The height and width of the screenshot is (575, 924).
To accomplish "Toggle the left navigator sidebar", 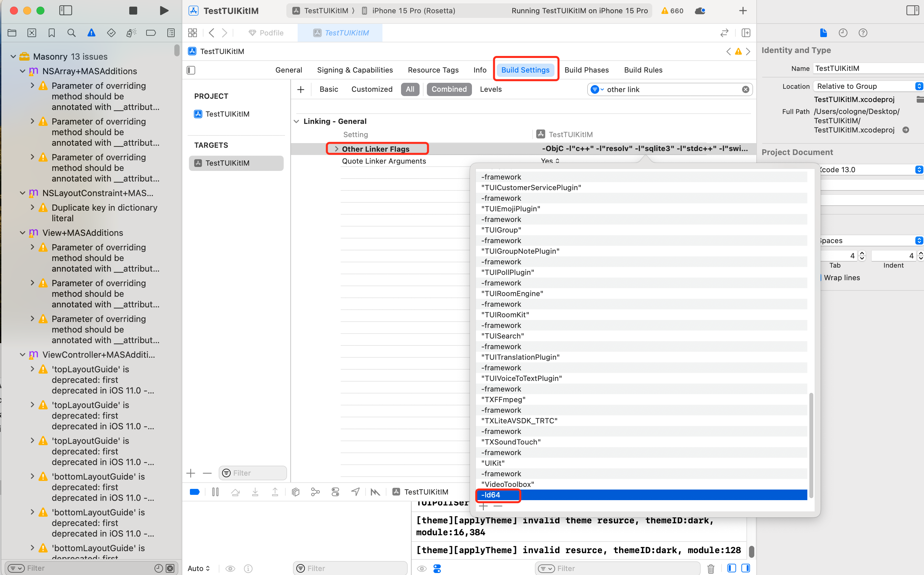I will (65, 11).
